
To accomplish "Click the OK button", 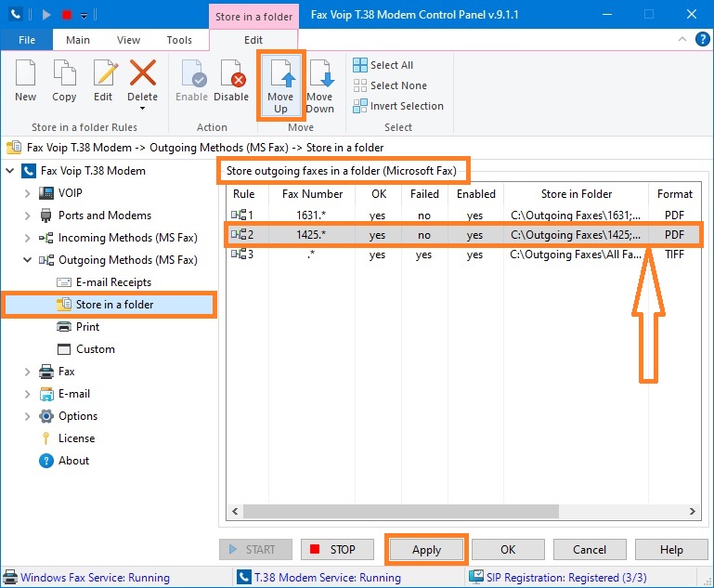I will click(508, 550).
